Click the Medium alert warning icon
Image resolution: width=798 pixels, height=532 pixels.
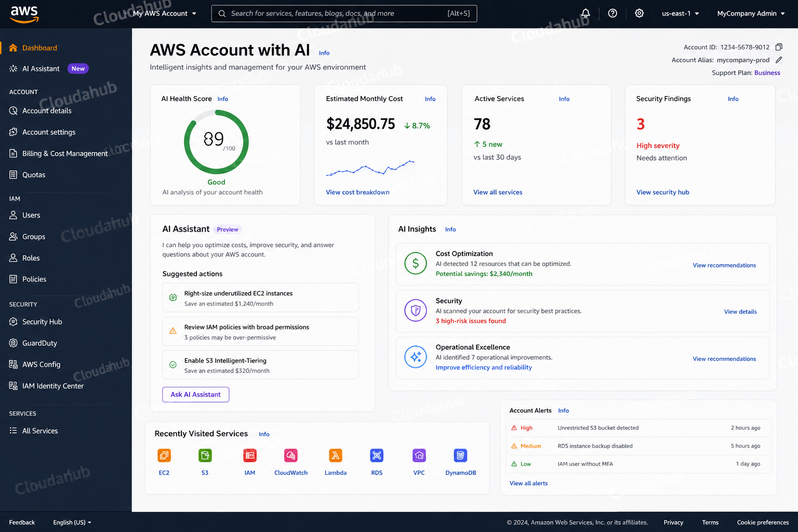[514, 446]
